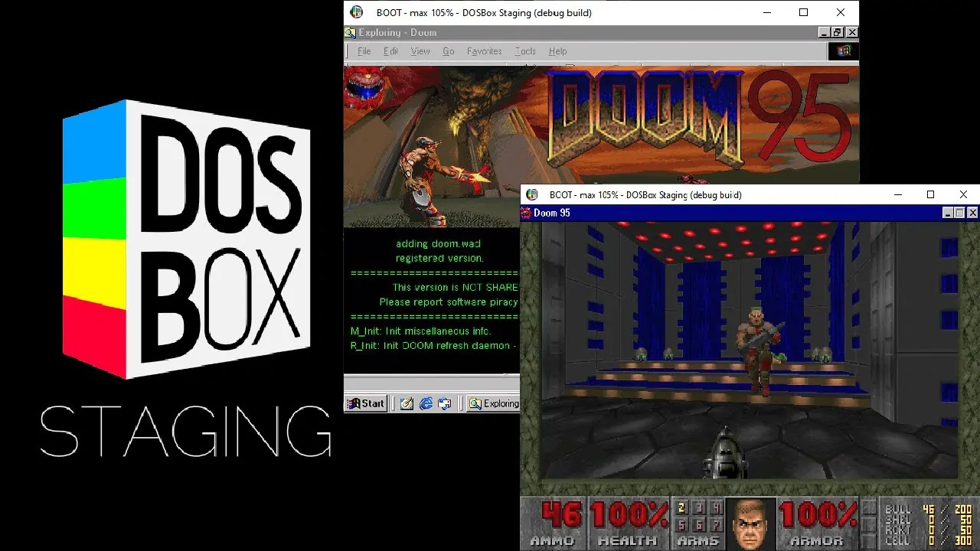Click the 'registered version.' text line
The image size is (980, 551).
[x=439, y=259]
